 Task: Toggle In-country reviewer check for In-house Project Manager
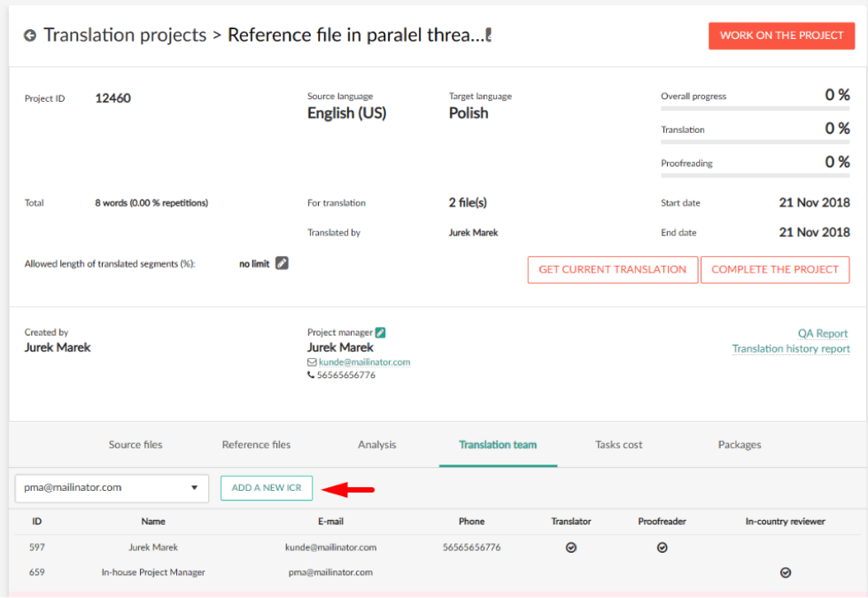pyautogui.click(x=786, y=572)
